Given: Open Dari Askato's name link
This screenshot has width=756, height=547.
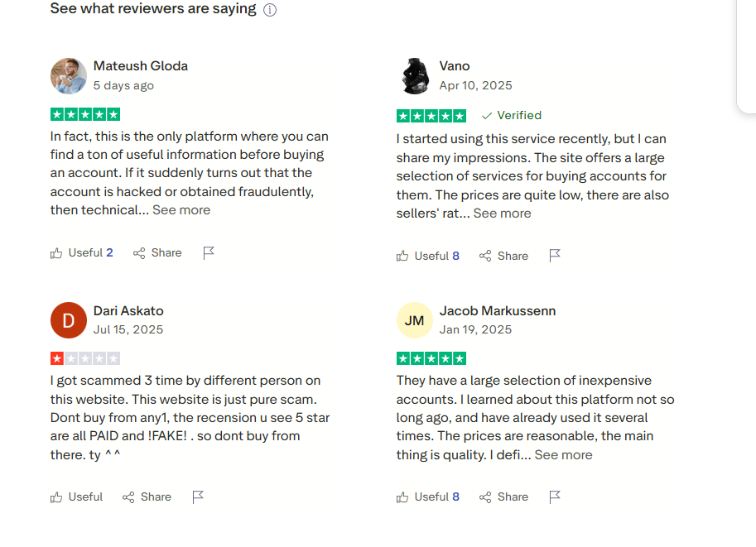Looking at the screenshot, I should [x=128, y=311].
